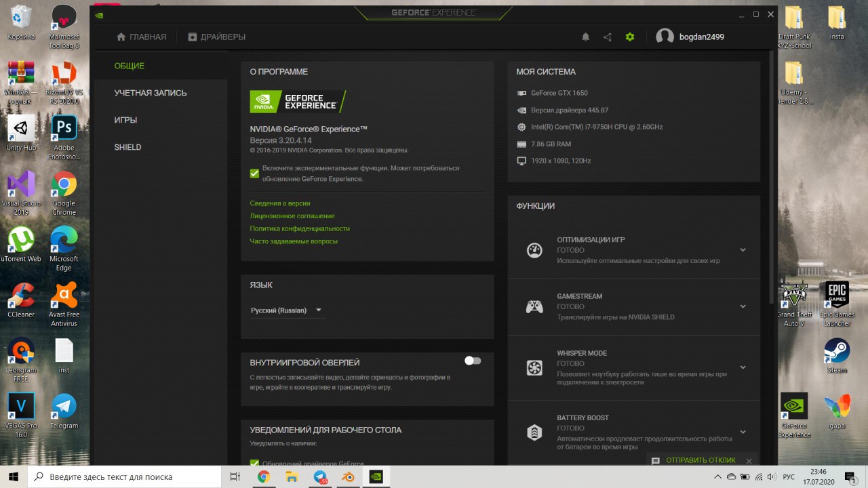This screenshot has width=868, height=488.
Task: Click the username bogdan2499
Action: (702, 37)
